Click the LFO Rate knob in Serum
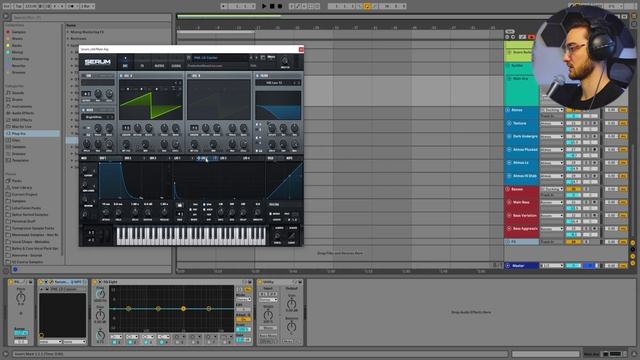The height and width of the screenshot is (360, 640). coord(221,212)
